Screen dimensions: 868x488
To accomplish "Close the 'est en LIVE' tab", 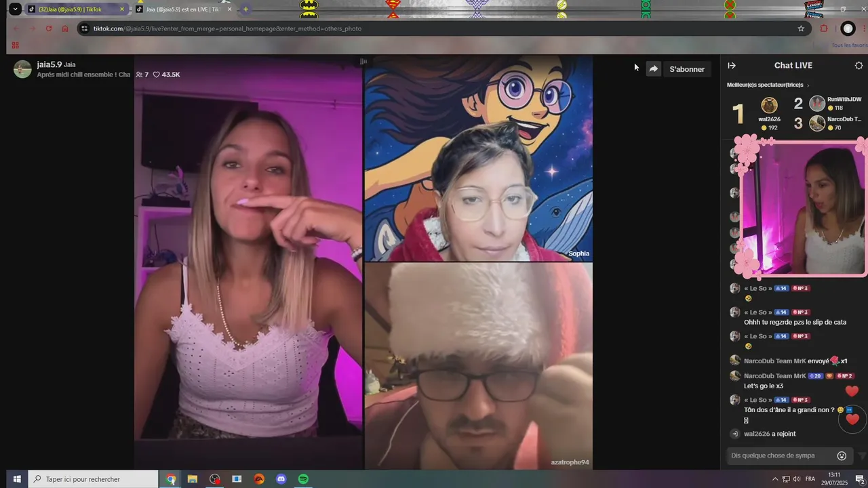I will (230, 9).
